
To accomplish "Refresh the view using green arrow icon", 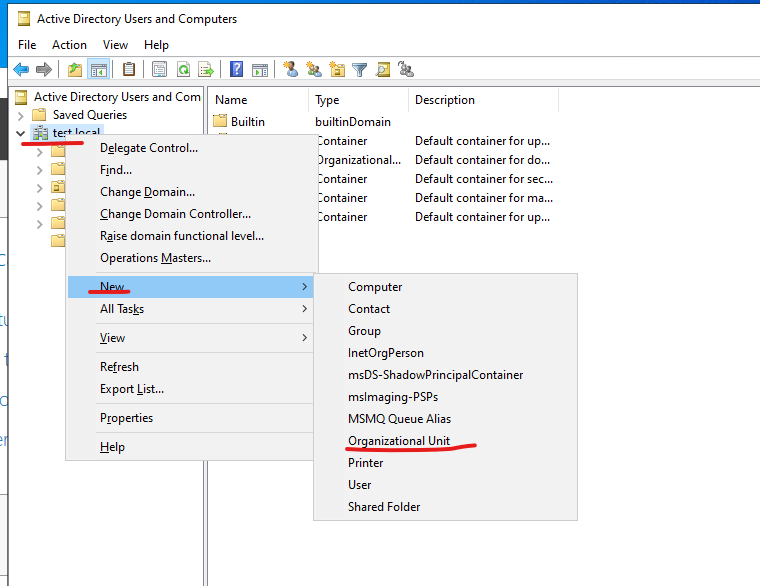I will coord(183,70).
